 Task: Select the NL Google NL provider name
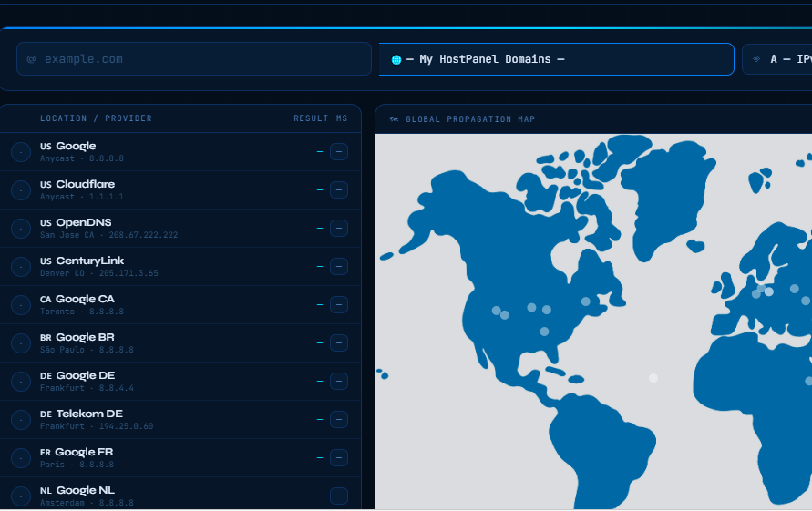click(77, 490)
